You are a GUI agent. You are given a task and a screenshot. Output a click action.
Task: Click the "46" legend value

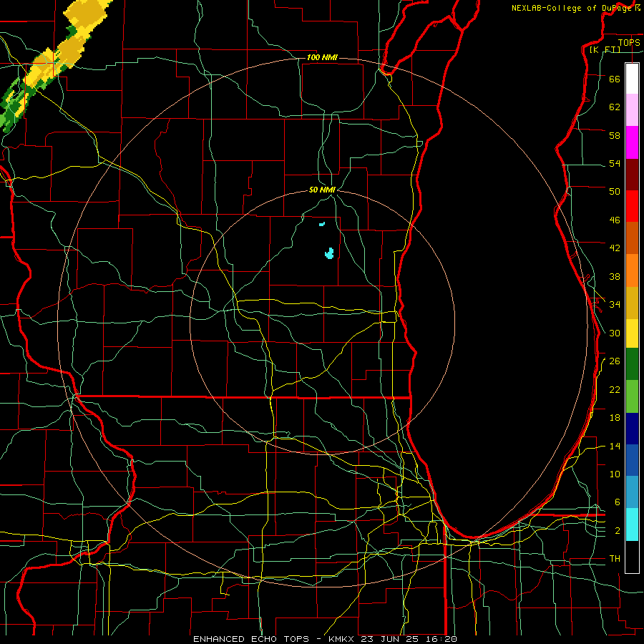coord(615,220)
